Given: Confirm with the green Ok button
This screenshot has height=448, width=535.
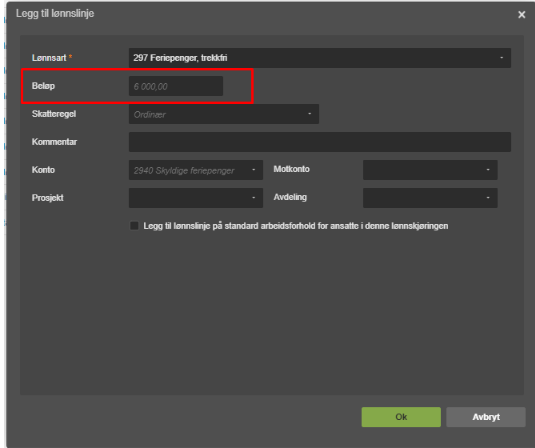Looking at the screenshot, I should pyautogui.click(x=401, y=417).
